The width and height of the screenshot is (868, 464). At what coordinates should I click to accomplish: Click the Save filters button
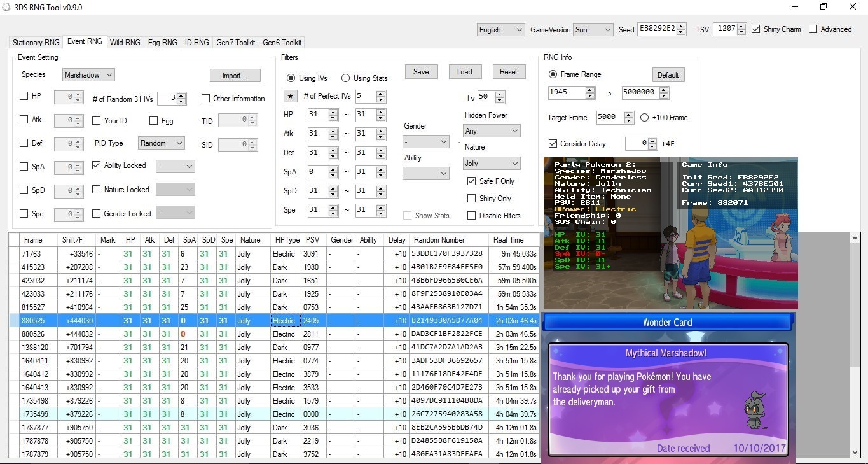coord(421,71)
